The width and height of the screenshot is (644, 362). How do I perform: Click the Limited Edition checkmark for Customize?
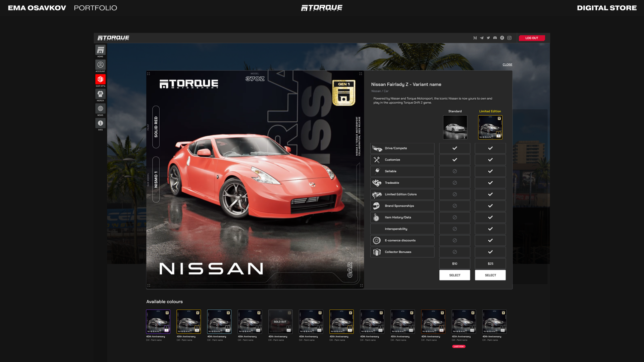pos(490,160)
